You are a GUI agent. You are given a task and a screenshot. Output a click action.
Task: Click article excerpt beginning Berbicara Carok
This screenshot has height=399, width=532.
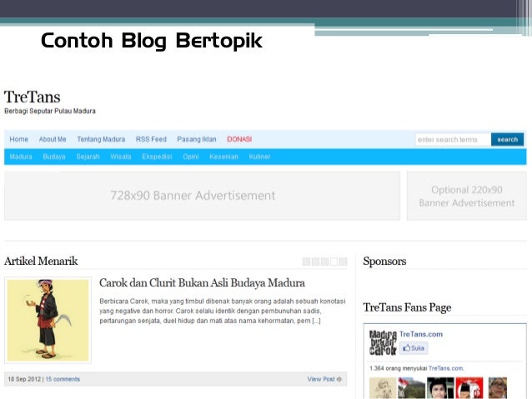pyautogui.click(x=223, y=311)
